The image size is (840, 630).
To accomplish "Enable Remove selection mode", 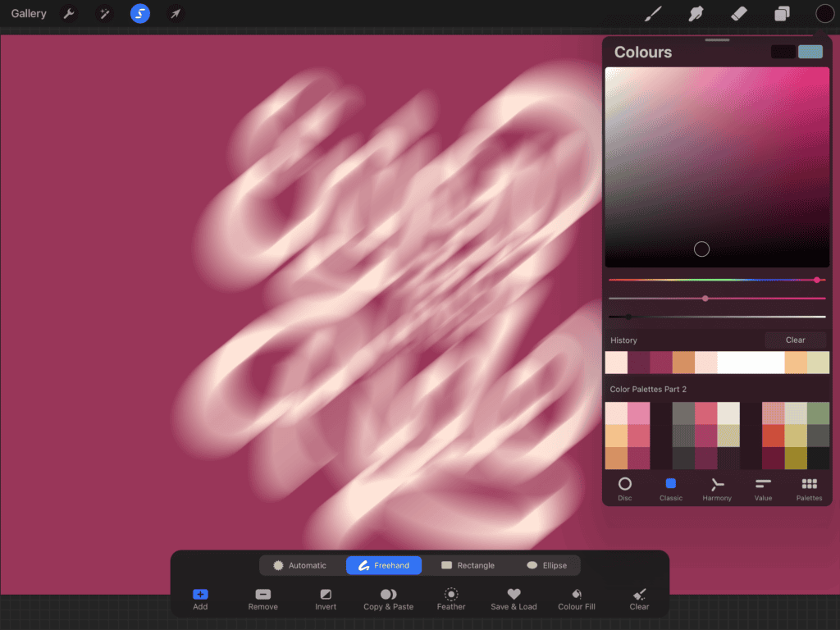I will pos(262,598).
